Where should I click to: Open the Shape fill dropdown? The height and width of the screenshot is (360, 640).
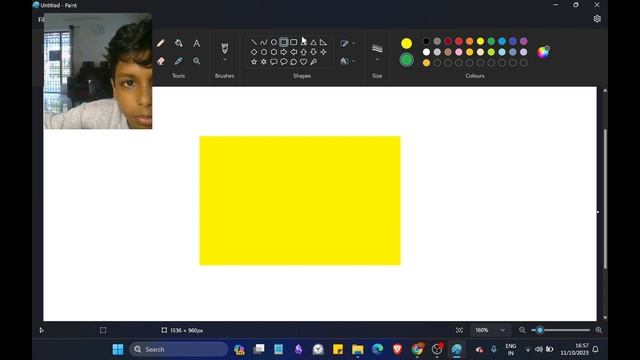tap(347, 61)
